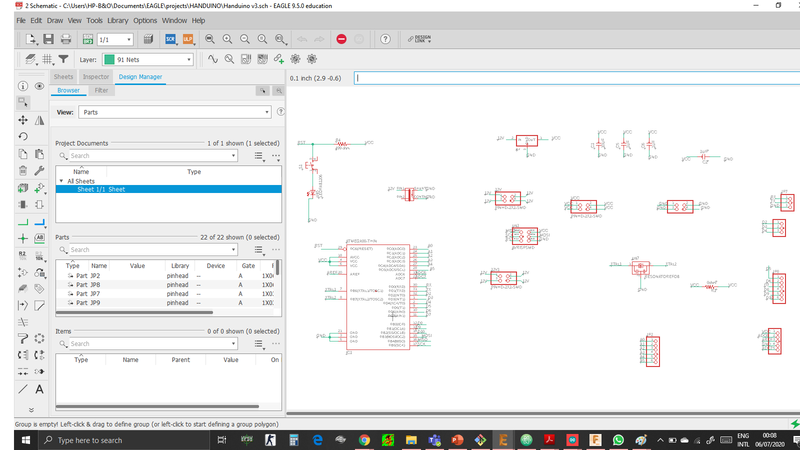Image resolution: width=800 pixels, height=450 pixels.
Task: Select the Move tool in left toolbar
Action: click(x=23, y=120)
